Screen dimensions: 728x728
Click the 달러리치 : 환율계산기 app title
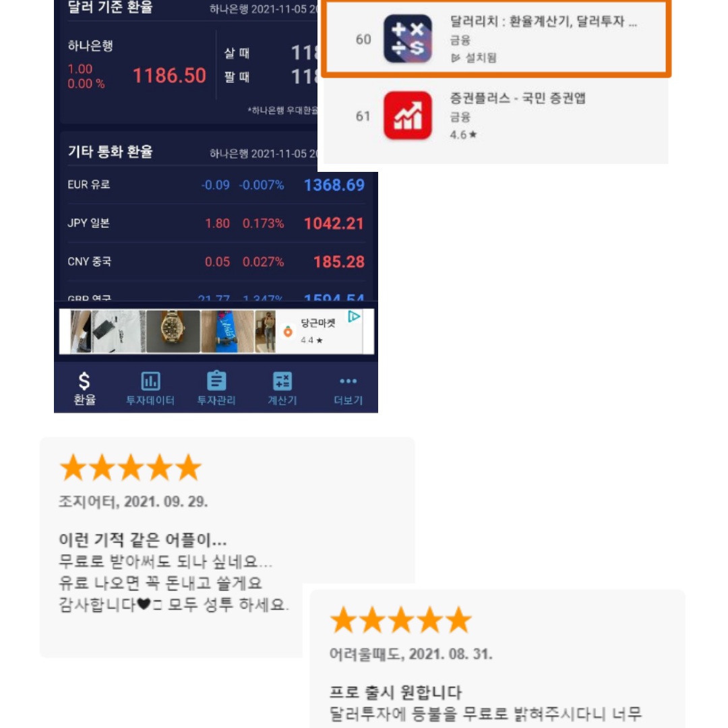pos(543,22)
